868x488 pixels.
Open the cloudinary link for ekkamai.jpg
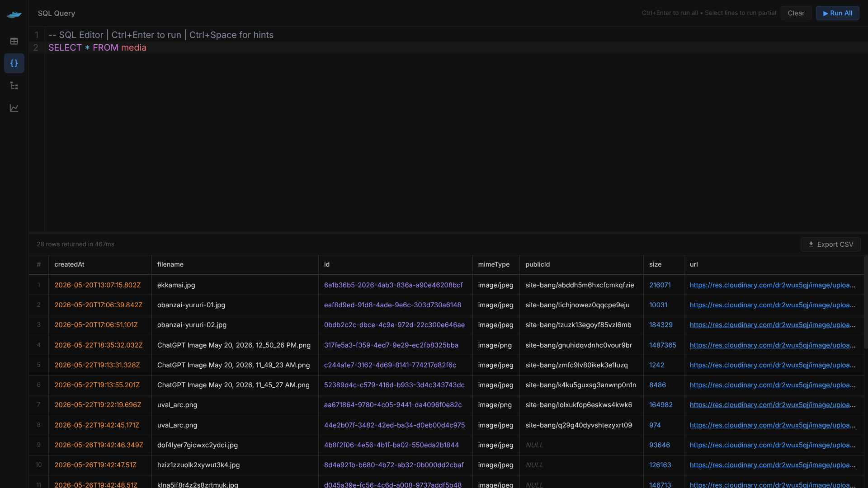coord(773,285)
